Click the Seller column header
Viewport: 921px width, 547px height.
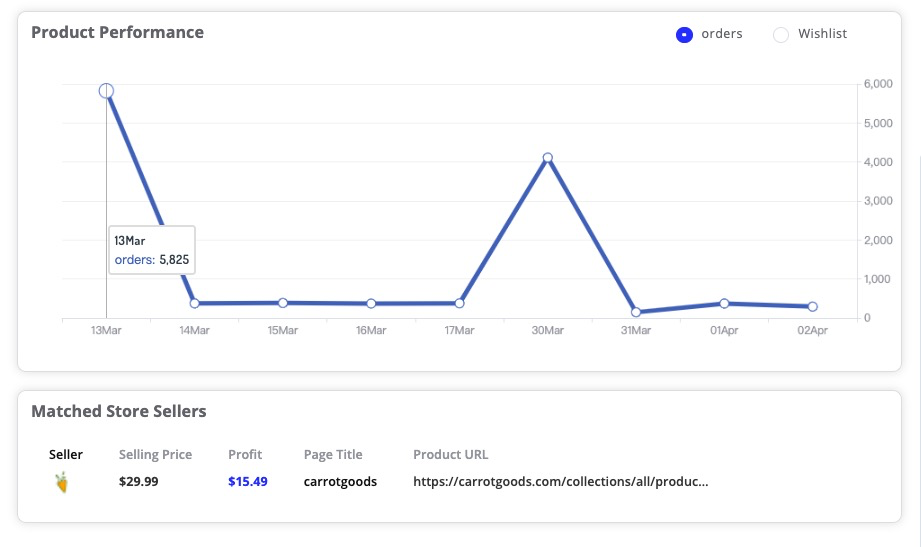66,454
